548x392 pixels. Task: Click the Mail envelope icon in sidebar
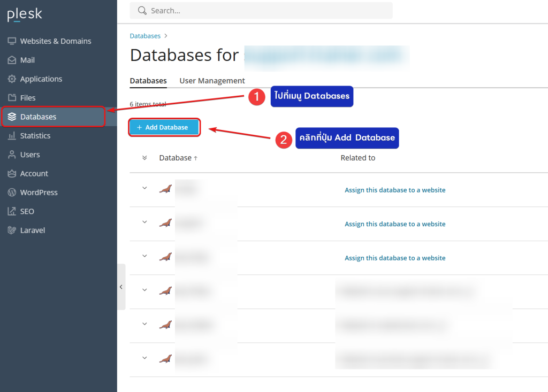12,60
